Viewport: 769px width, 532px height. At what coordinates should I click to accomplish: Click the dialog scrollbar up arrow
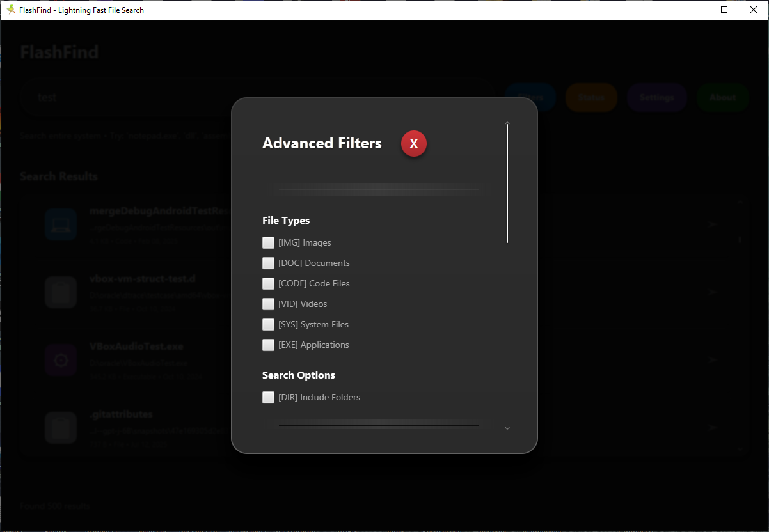pyautogui.click(x=507, y=121)
